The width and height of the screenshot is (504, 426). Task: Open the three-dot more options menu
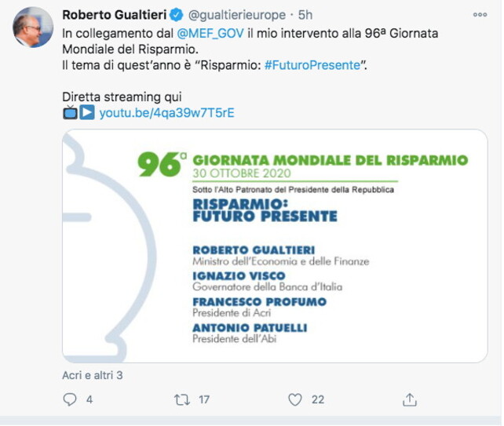tap(480, 15)
